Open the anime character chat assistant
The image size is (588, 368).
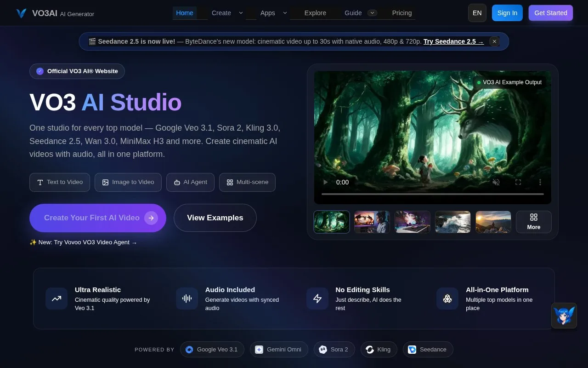click(564, 316)
